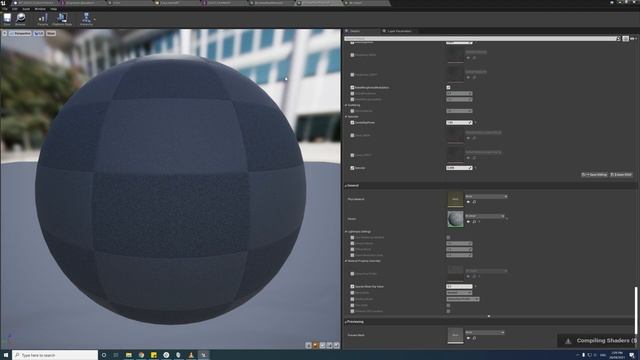This screenshot has width=640, height=360.
Task: Open the Lit view mode dropdown
Action: tap(39, 33)
